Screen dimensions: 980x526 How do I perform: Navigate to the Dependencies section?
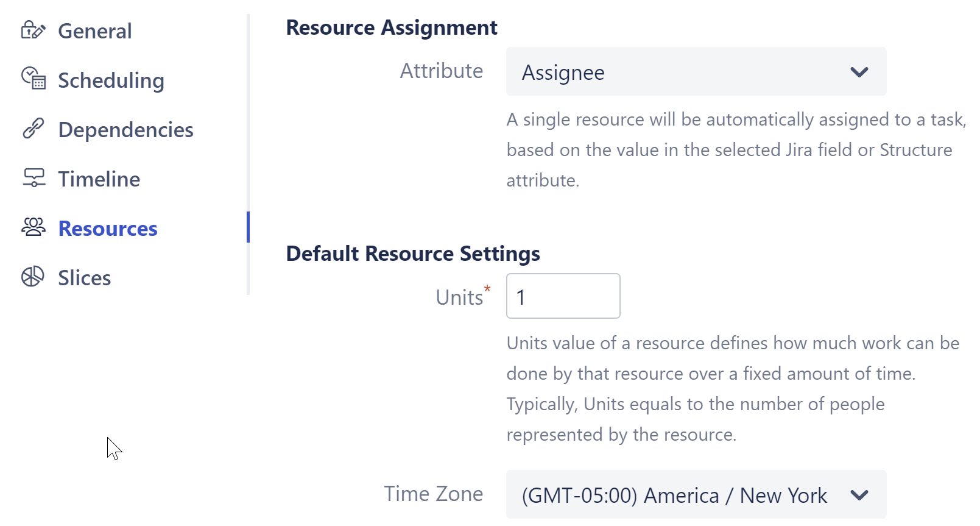tap(125, 129)
